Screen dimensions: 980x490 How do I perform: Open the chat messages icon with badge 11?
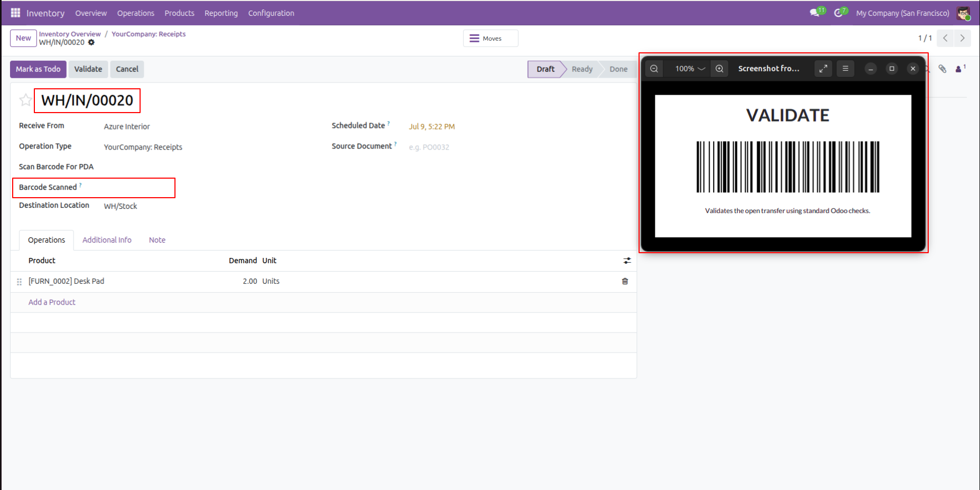[817, 13]
